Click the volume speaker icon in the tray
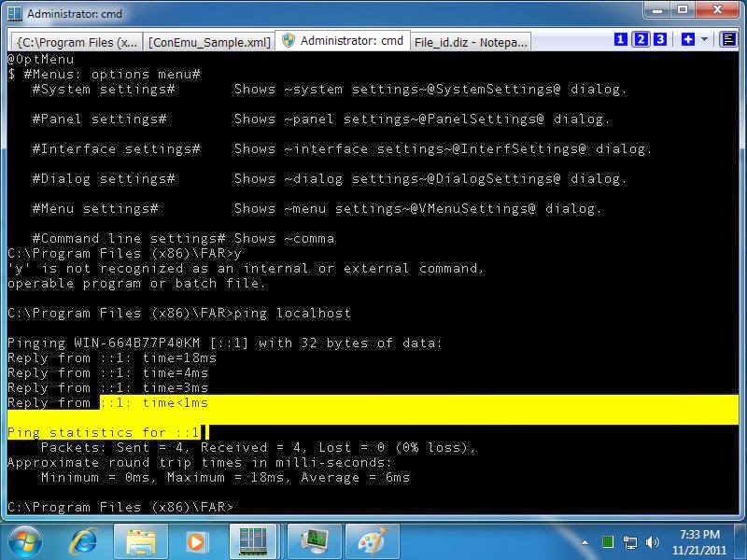The image size is (747, 560). click(654, 541)
